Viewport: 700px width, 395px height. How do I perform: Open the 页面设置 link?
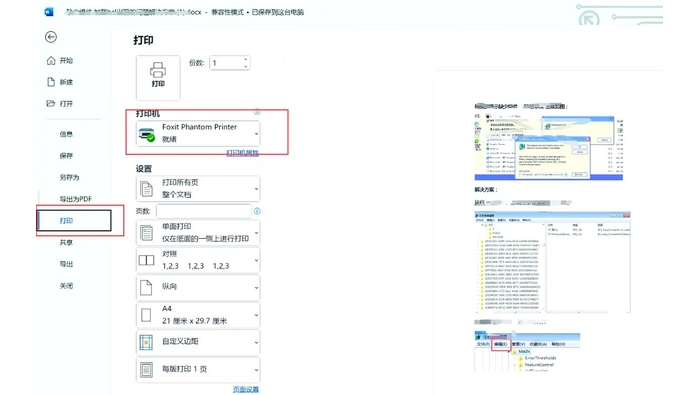246,390
